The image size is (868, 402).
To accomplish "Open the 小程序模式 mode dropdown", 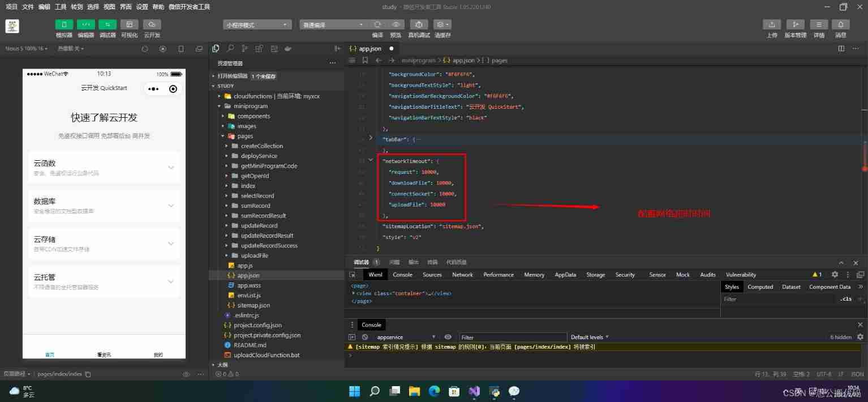I will pos(256,24).
